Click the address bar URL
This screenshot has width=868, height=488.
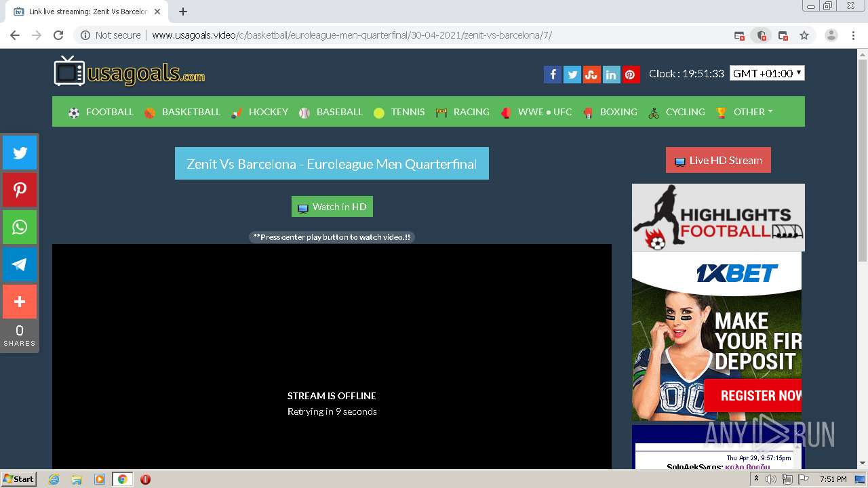(352, 35)
